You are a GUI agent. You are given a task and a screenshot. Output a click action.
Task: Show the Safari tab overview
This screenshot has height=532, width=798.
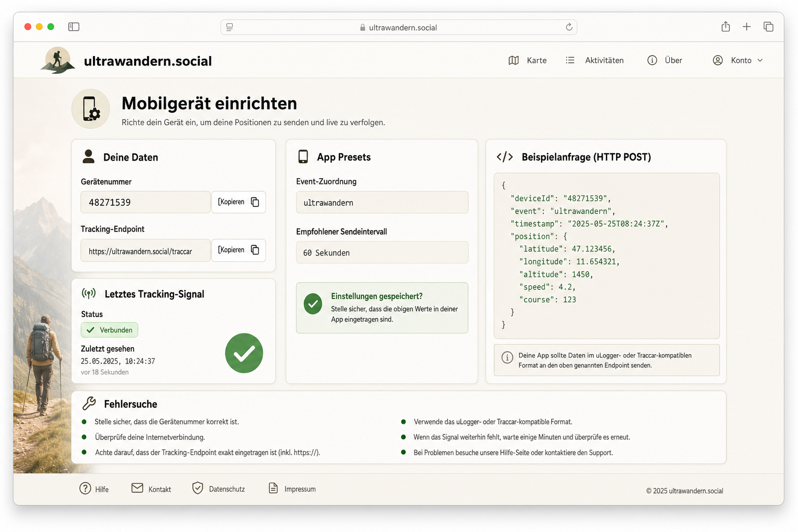(768, 26)
